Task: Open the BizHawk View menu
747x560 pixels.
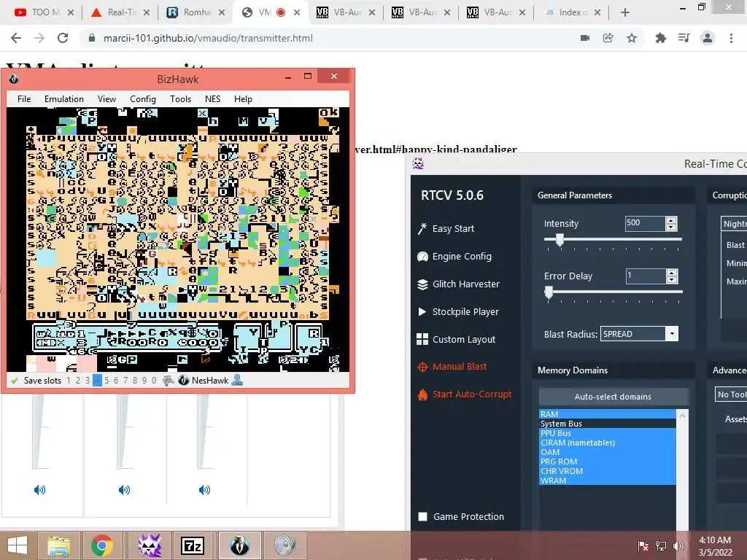Action: (107, 99)
